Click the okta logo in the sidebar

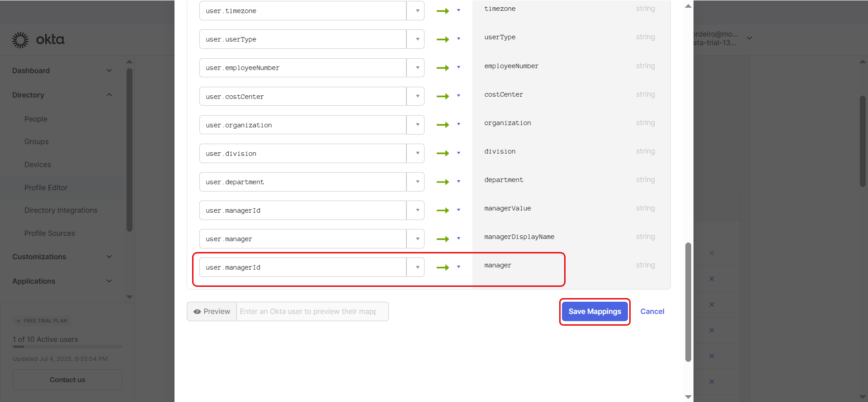pyautogui.click(x=38, y=40)
